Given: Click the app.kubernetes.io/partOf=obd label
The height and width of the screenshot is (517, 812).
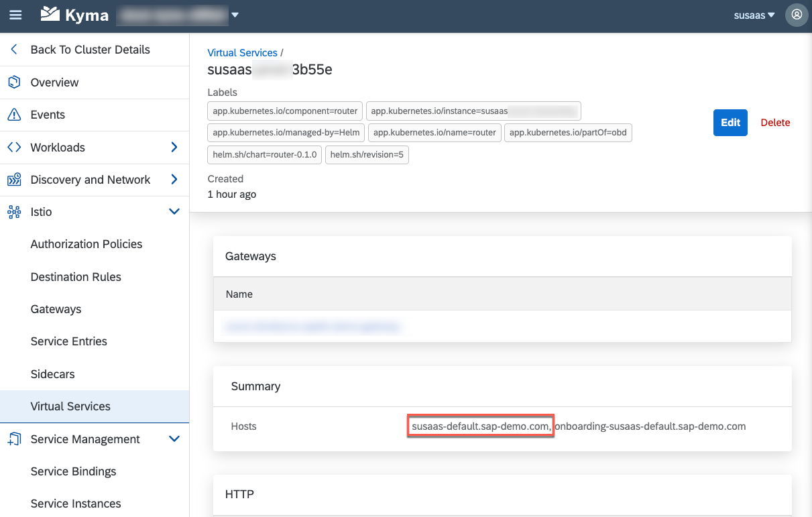Looking at the screenshot, I should [x=568, y=133].
